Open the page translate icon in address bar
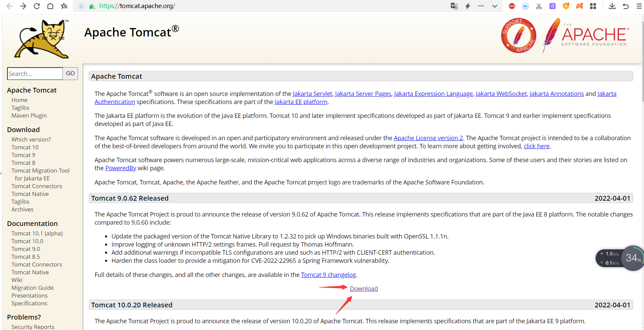This screenshot has width=644, height=330. (x=454, y=6)
